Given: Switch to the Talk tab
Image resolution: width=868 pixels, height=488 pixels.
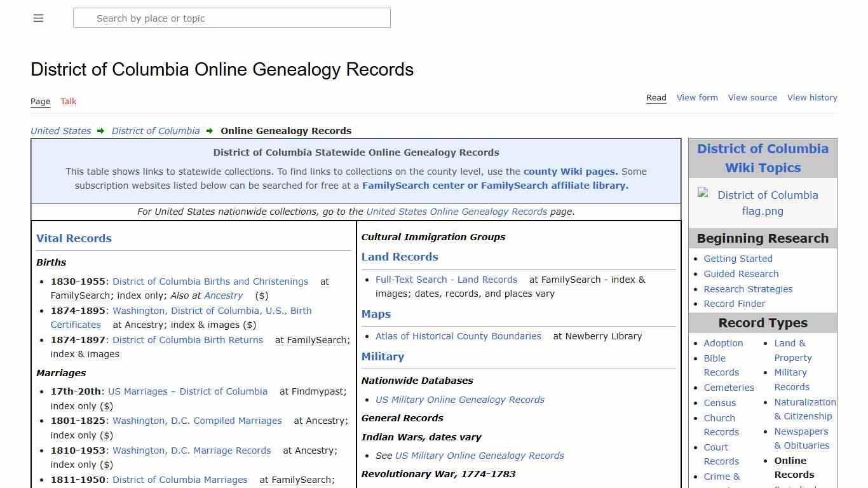Looking at the screenshot, I should [68, 102].
